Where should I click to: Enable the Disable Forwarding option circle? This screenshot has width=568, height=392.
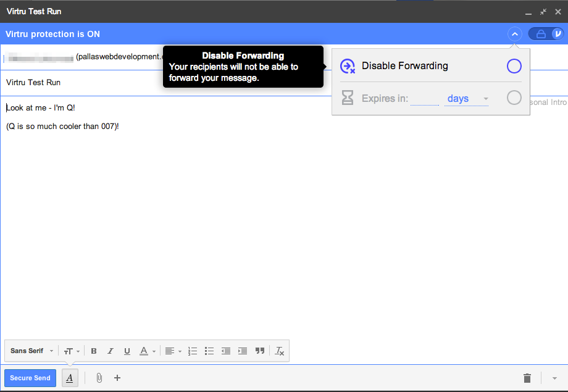514,66
